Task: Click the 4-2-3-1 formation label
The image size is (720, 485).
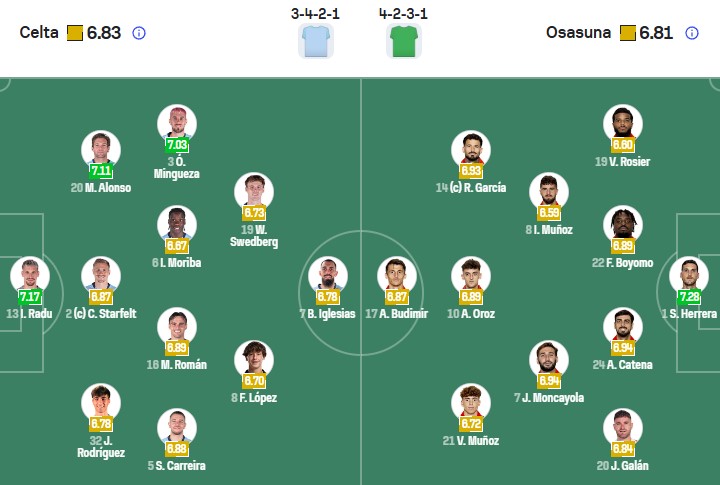Action: (404, 14)
